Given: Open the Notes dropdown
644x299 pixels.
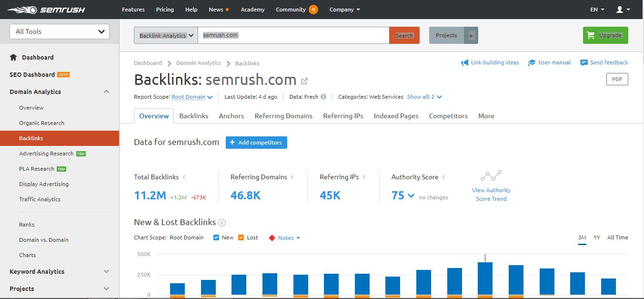Looking at the screenshot, I should (x=289, y=238).
